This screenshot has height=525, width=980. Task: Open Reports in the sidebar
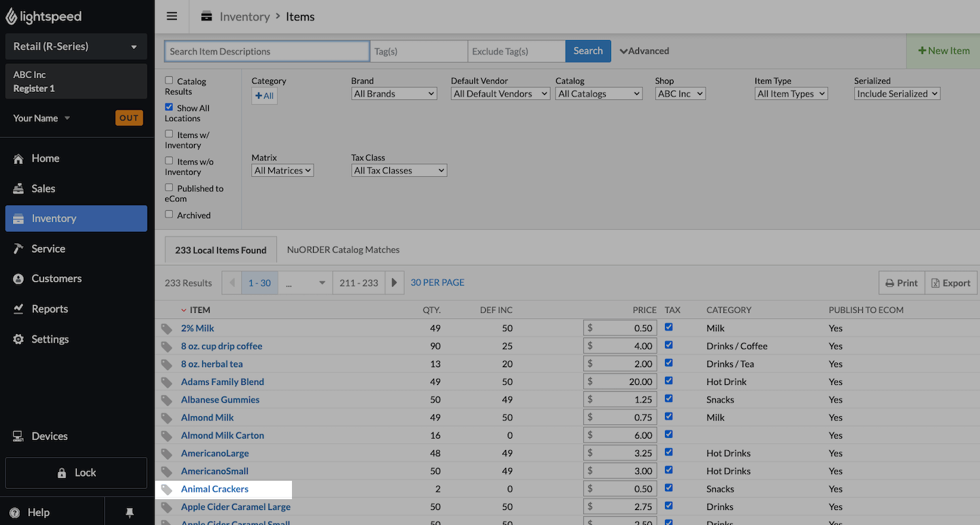pyautogui.click(x=50, y=309)
